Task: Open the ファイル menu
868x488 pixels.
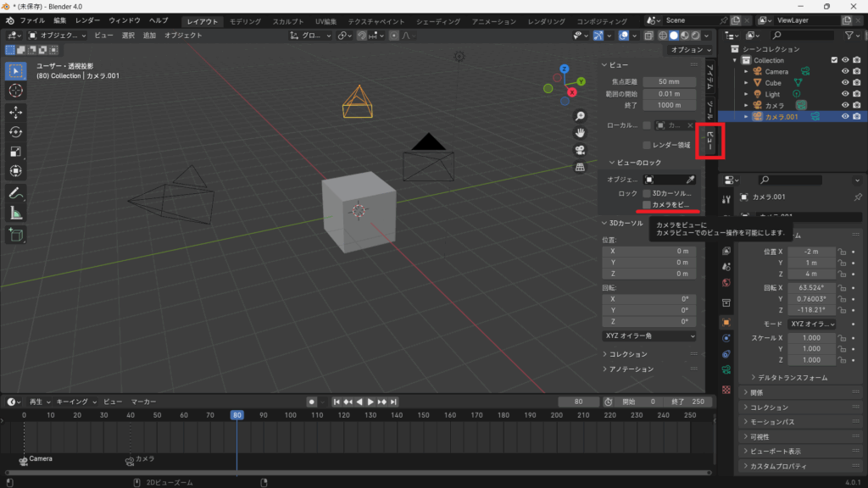Action: point(32,20)
